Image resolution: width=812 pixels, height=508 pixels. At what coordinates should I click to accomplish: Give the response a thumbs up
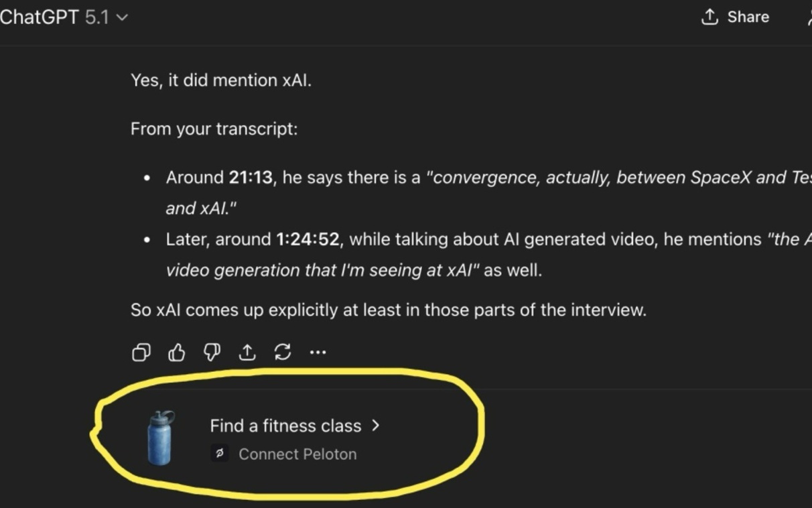tap(177, 353)
